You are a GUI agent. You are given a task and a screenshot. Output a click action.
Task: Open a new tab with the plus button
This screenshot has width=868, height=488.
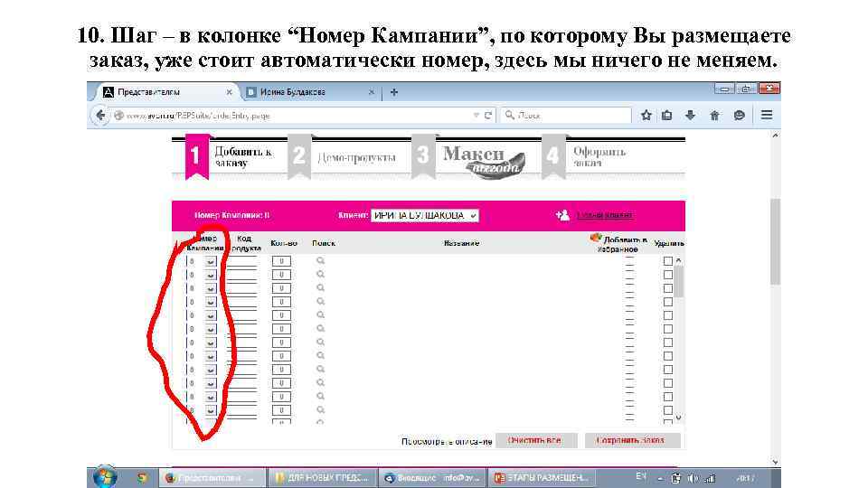[x=394, y=92]
